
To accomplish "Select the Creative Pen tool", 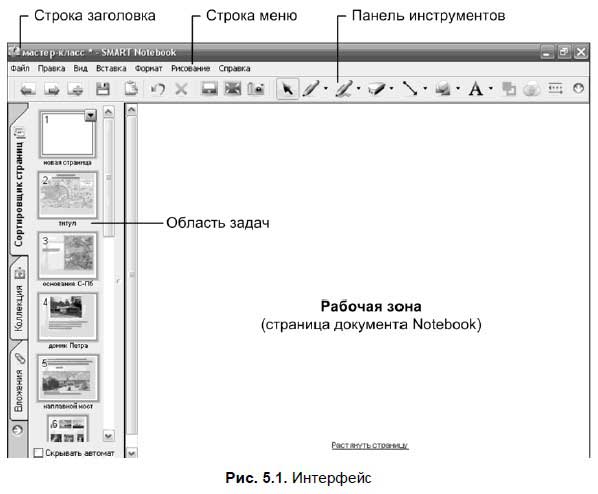I will pyautogui.click(x=344, y=89).
